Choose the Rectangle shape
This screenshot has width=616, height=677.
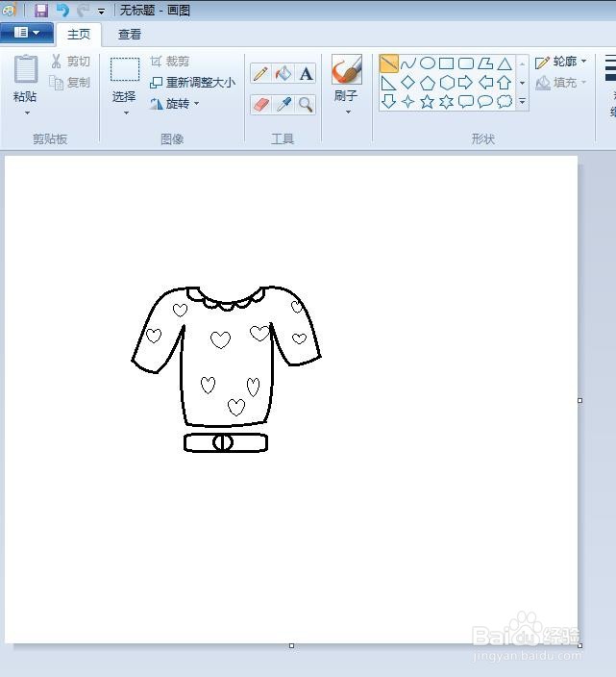click(447, 63)
